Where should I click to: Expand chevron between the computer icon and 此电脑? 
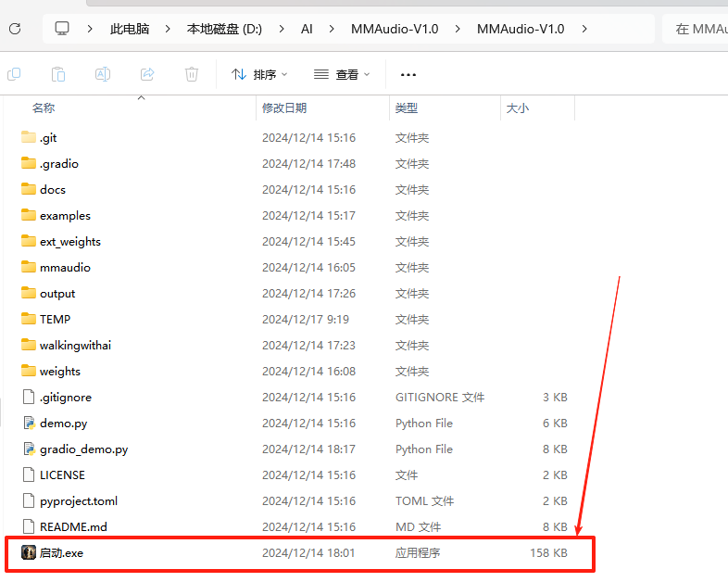click(x=90, y=29)
